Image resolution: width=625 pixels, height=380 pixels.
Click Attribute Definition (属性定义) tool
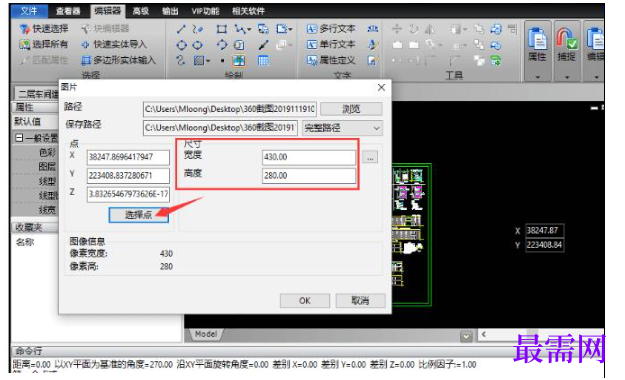pyautogui.click(x=331, y=60)
